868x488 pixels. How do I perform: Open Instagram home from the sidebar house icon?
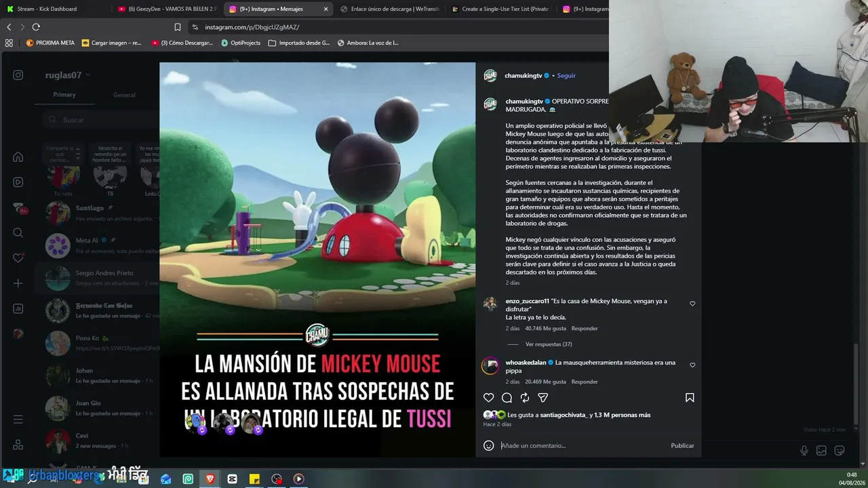(x=18, y=157)
